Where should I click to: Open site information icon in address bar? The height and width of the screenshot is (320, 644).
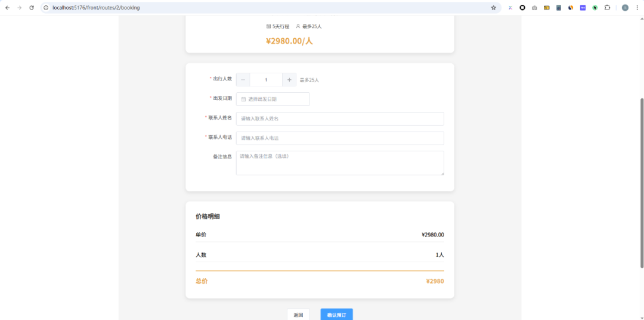46,8
